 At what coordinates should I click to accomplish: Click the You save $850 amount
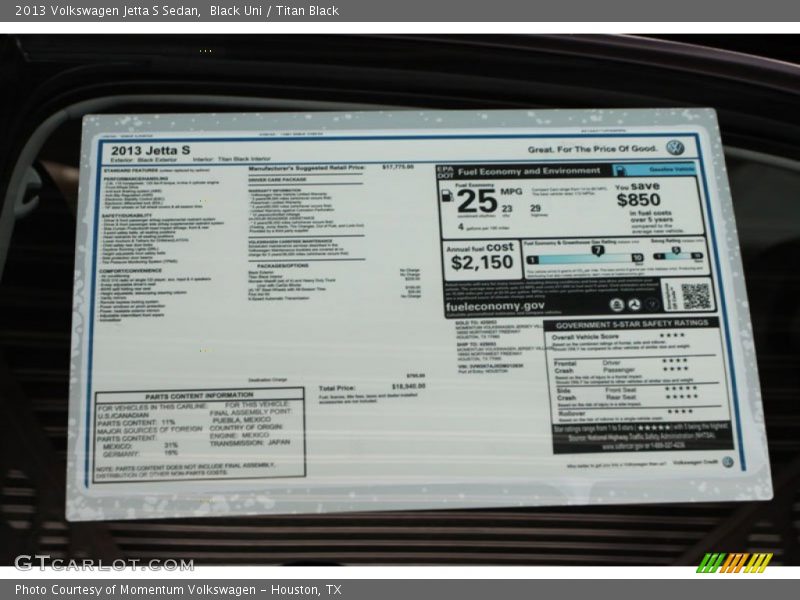(637, 198)
